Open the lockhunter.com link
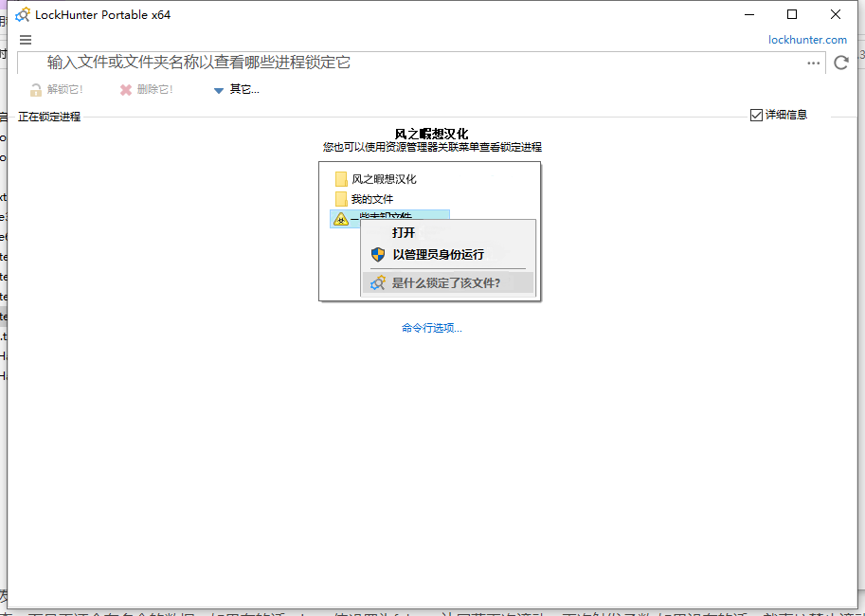865x616 pixels. pyautogui.click(x=807, y=40)
